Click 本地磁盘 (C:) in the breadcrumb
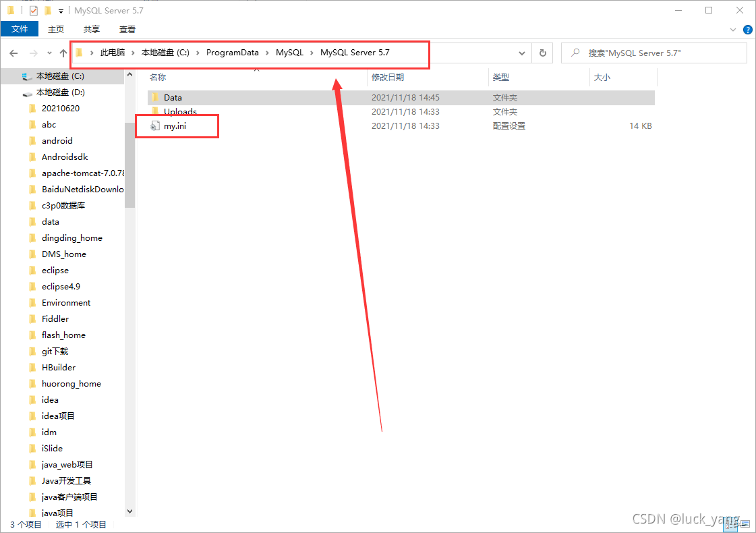The image size is (756, 533). coord(165,53)
